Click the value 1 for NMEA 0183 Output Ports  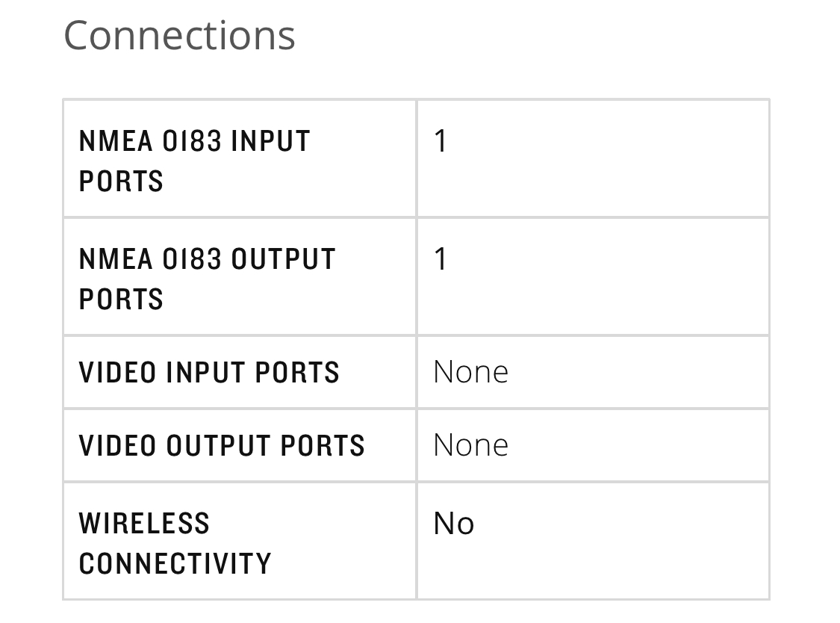441,259
